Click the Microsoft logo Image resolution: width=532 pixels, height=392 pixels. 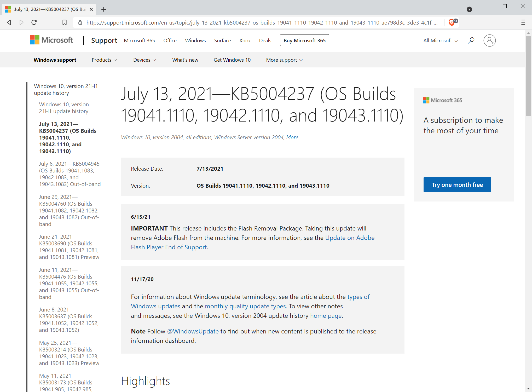pyautogui.click(x=51, y=40)
